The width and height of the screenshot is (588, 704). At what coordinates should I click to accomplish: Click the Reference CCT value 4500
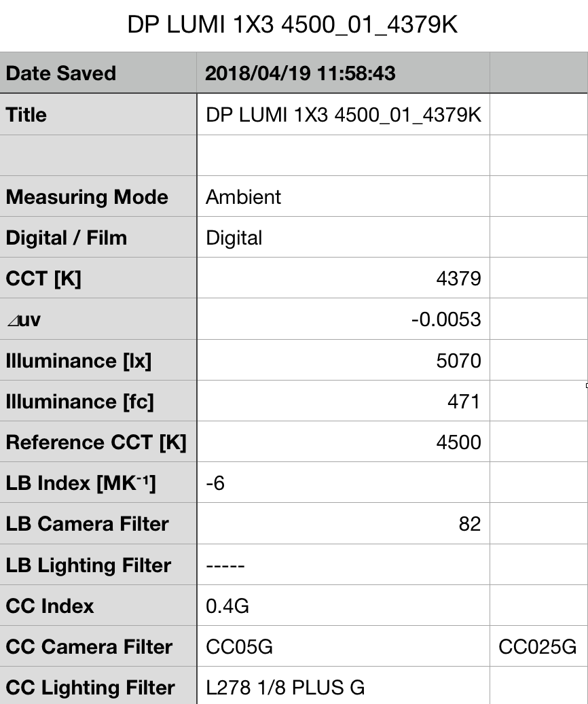458,442
